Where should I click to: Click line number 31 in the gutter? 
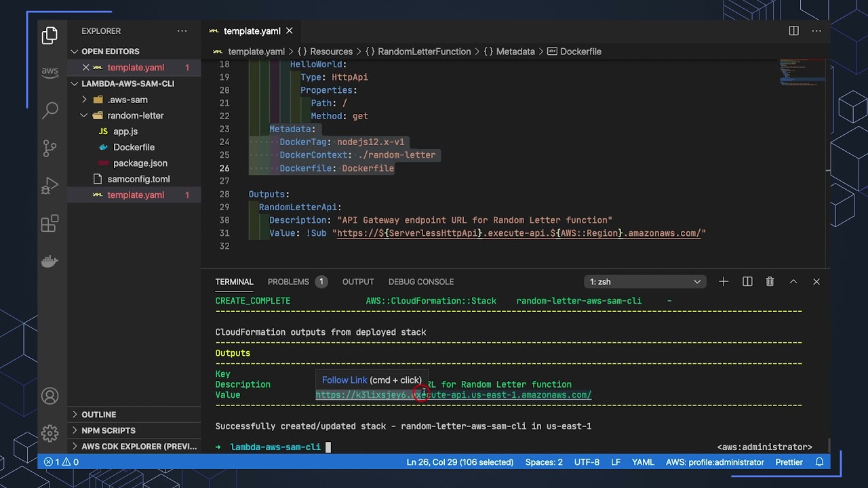coord(224,233)
